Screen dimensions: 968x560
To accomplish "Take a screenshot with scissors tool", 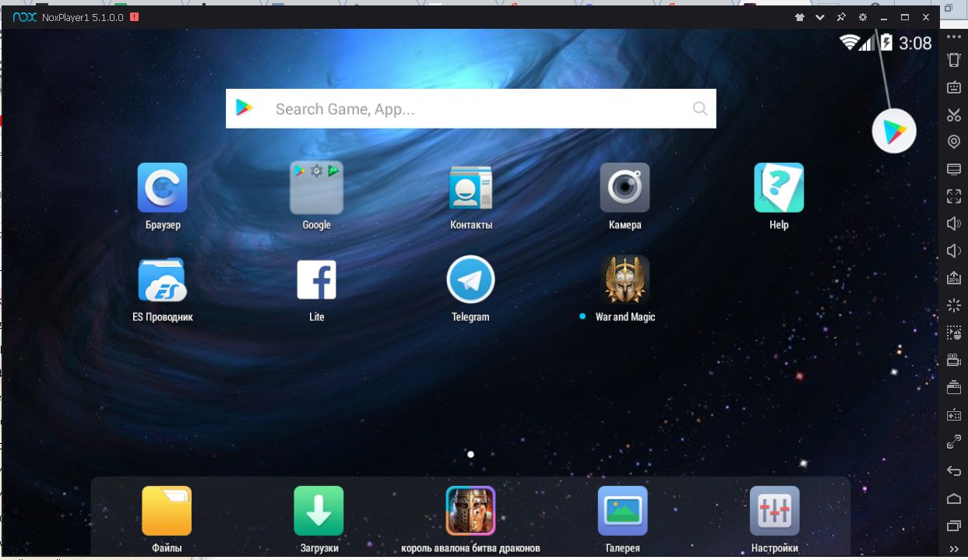I will pos(953,114).
